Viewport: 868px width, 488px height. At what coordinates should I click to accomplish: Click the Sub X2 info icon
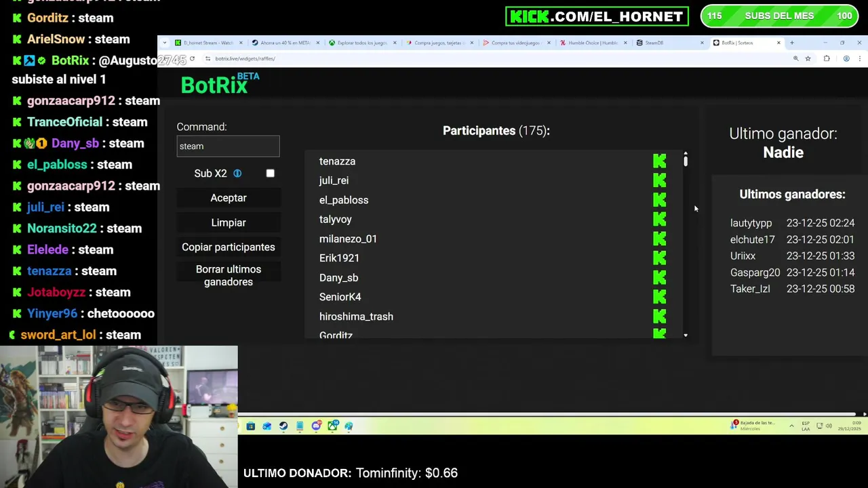[237, 174]
